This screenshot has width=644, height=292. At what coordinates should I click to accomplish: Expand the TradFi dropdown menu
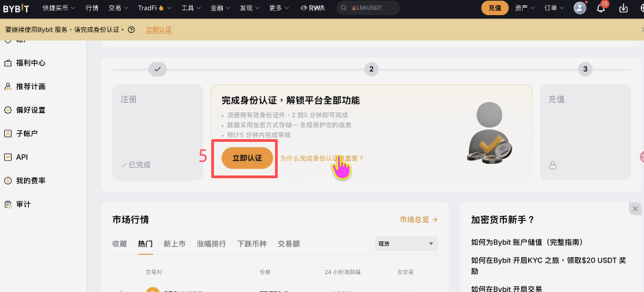(155, 8)
